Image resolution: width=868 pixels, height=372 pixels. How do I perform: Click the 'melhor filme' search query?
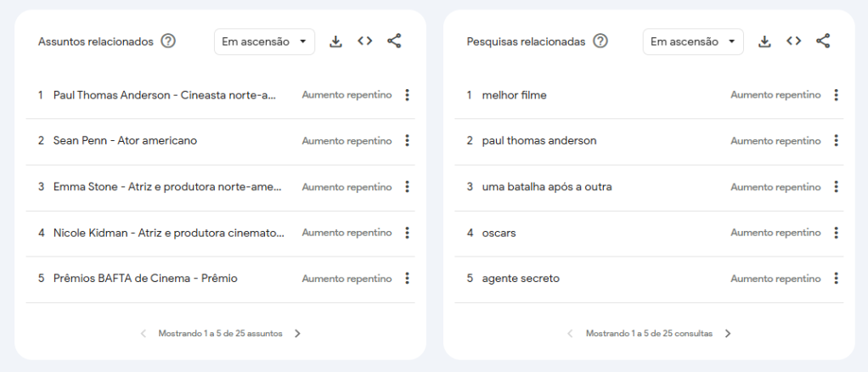pyautogui.click(x=514, y=95)
